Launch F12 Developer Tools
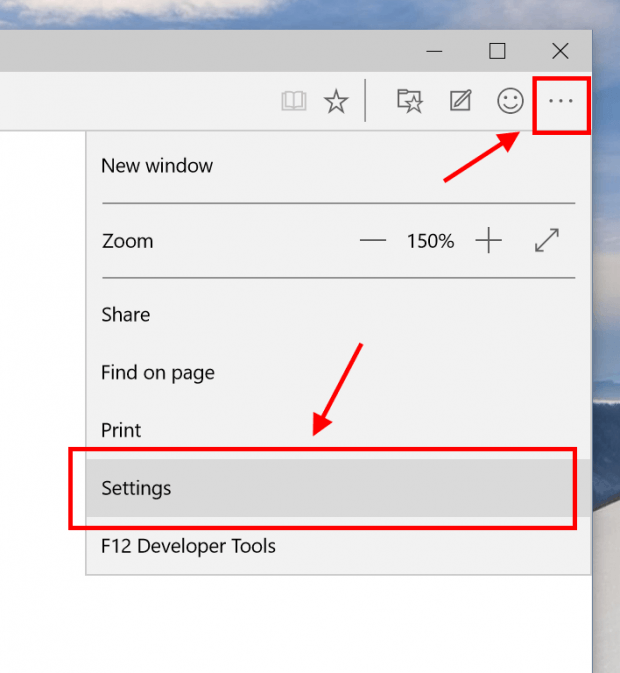This screenshot has height=673, width=620. click(188, 546)
